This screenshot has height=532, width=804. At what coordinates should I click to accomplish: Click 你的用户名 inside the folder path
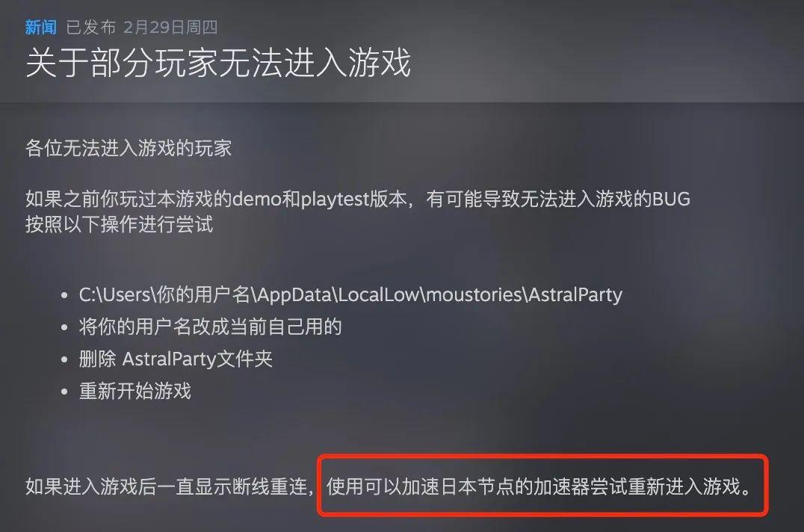click(203, 294)
